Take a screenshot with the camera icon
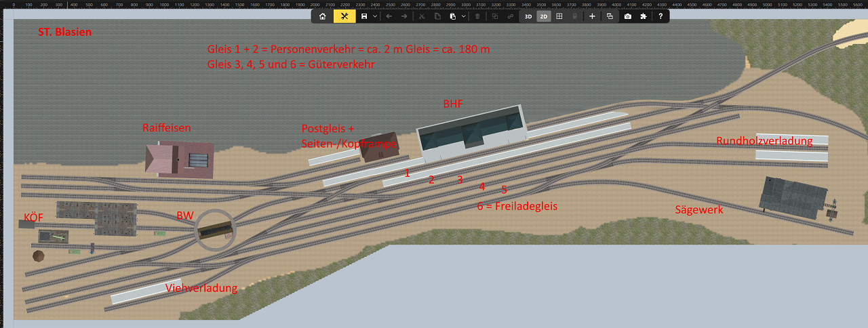 tap(628, 16)
